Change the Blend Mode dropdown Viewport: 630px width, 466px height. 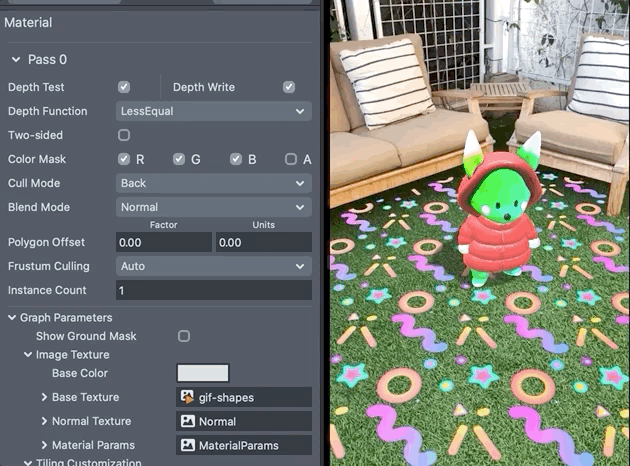(x=213, y=207)
